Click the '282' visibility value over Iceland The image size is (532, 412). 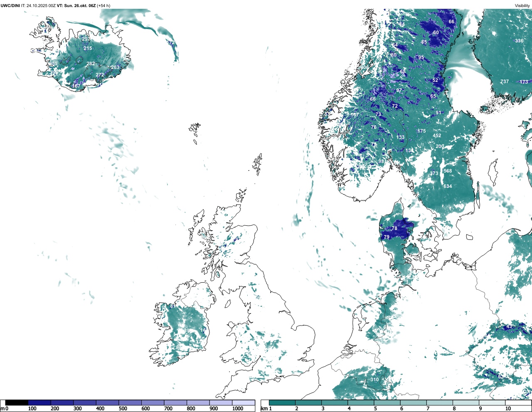coord(91,64)
